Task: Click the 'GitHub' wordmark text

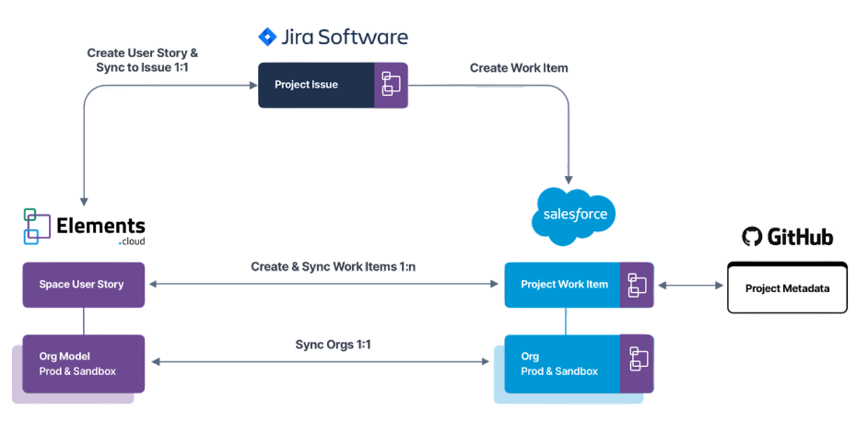Action: pyautogui.click(x=802, y=238)
